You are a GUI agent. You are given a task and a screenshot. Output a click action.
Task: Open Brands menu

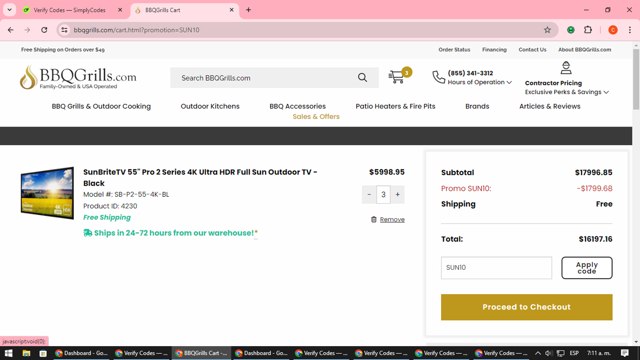pyautogui.click(x=477, y=106)
